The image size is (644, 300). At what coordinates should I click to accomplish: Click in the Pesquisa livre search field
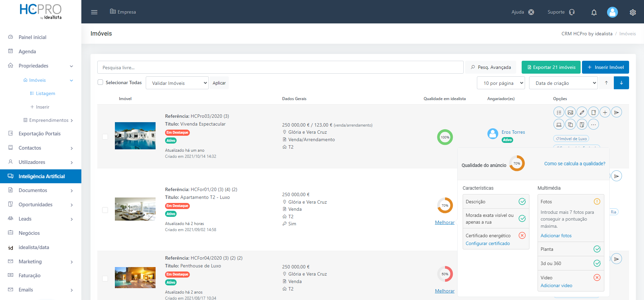(x=280, y=67)
